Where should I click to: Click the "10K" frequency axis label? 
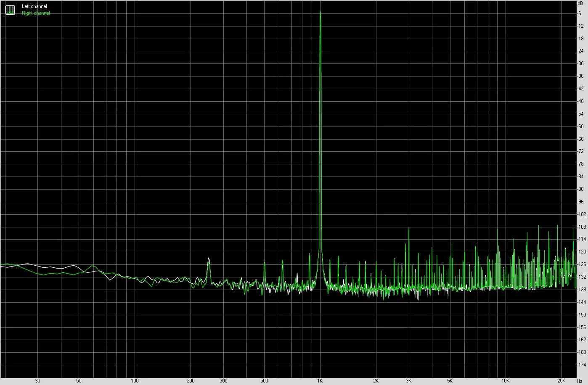pos(506,381)
